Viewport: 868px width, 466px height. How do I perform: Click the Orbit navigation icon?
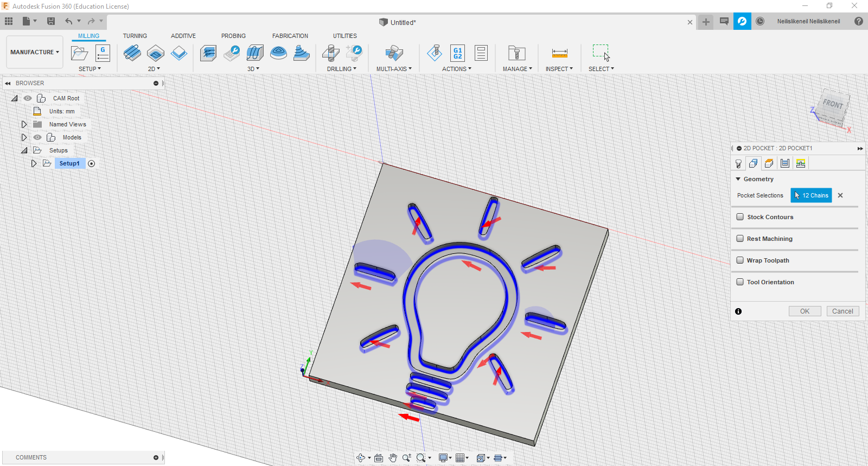tap(361, 458)
